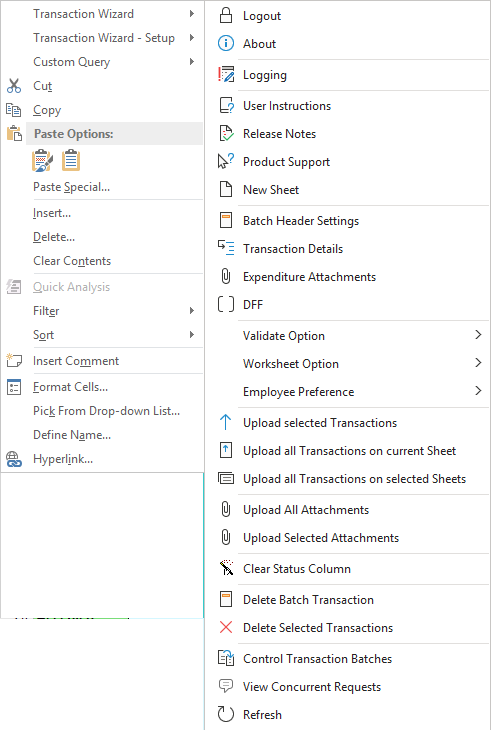This screenshot has height=730, width=491.
Task: Click the Product Support cursor icon
Action: coord(226,162)
